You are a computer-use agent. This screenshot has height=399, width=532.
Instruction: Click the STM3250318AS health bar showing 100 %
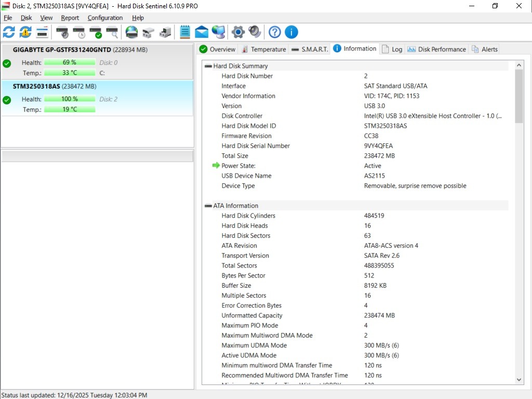coord(70,99)
